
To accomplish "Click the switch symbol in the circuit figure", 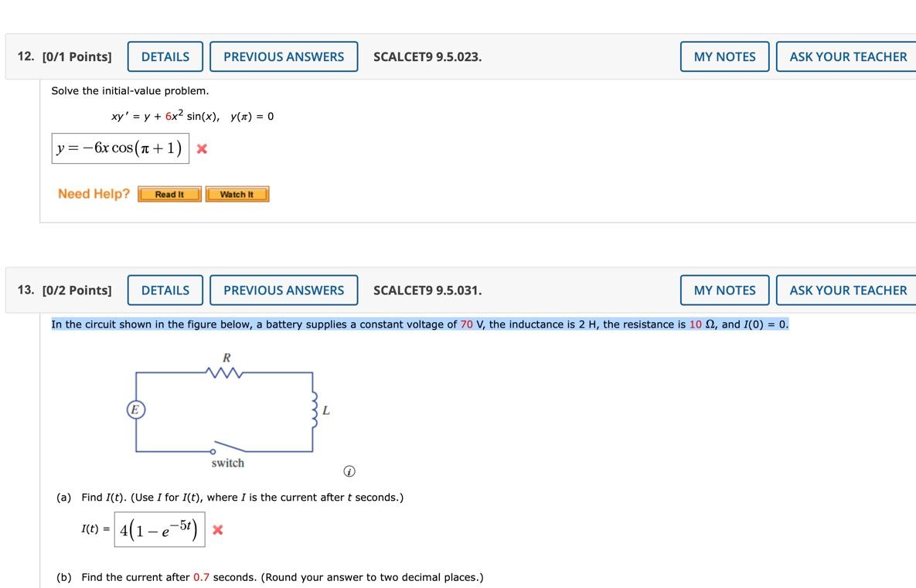I will [x=227, y=450].
